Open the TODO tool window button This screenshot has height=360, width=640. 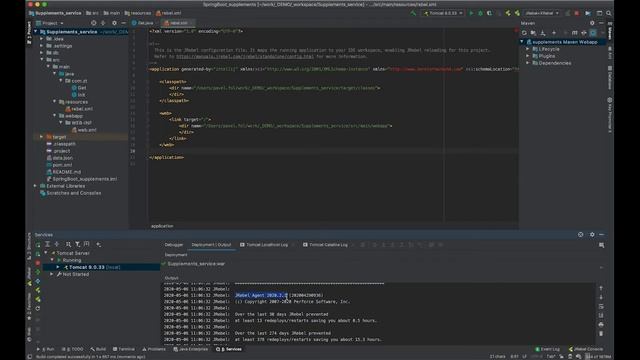point(72,349)
